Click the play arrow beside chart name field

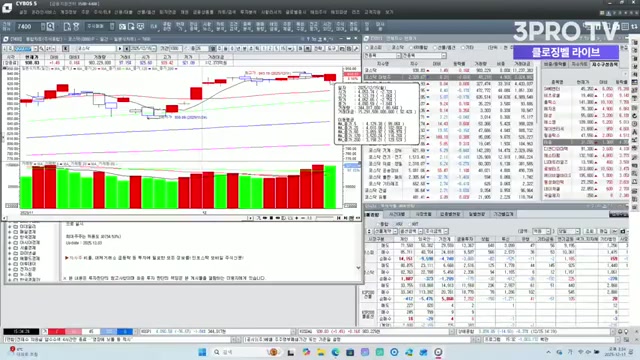click(120, 49)
